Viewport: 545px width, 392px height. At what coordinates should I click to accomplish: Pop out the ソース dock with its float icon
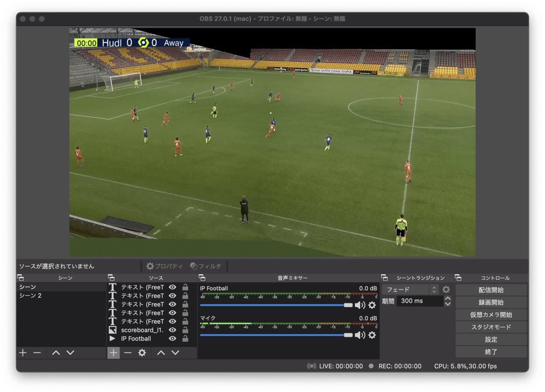point(111,278)
